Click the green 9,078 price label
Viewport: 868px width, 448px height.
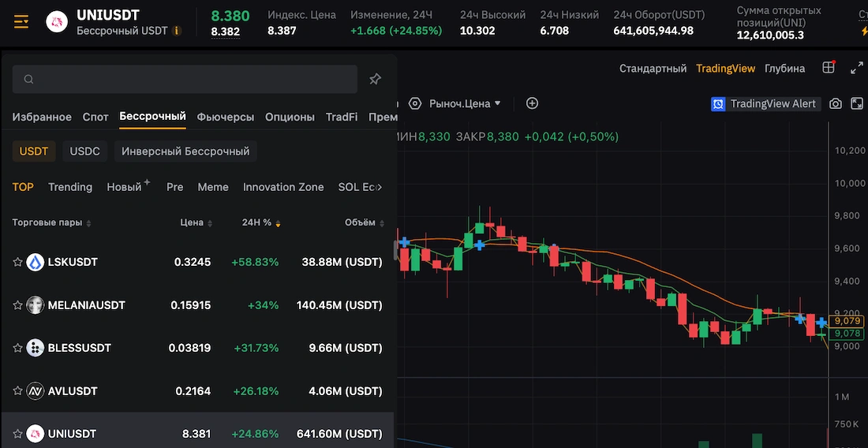coord(847,334)
